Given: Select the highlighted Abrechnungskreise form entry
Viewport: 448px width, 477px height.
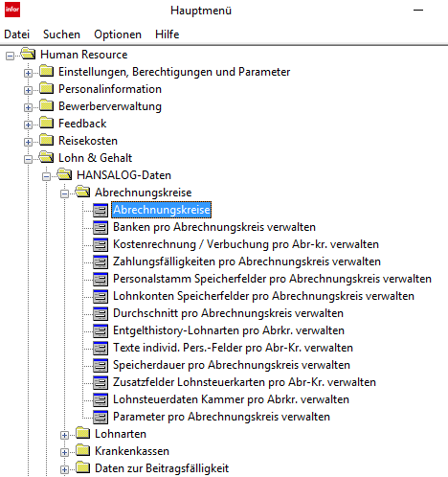Looking at the screenshot, I should (x=162, y=210).
